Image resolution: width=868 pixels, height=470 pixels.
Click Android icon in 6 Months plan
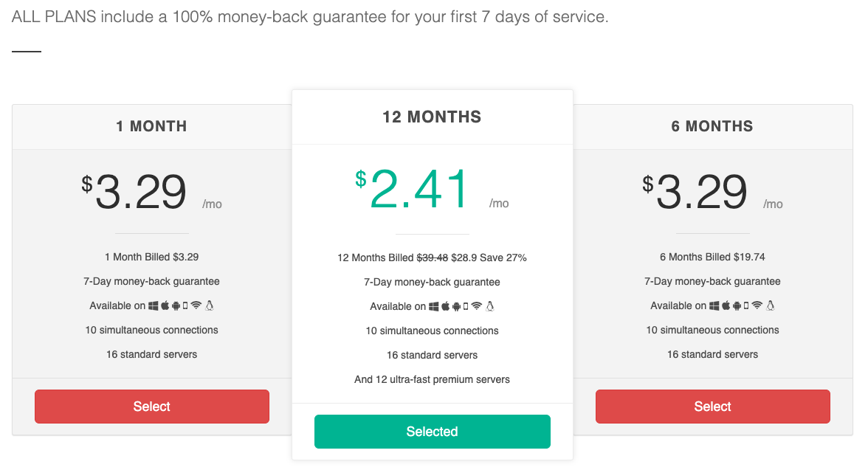[737, 305]
